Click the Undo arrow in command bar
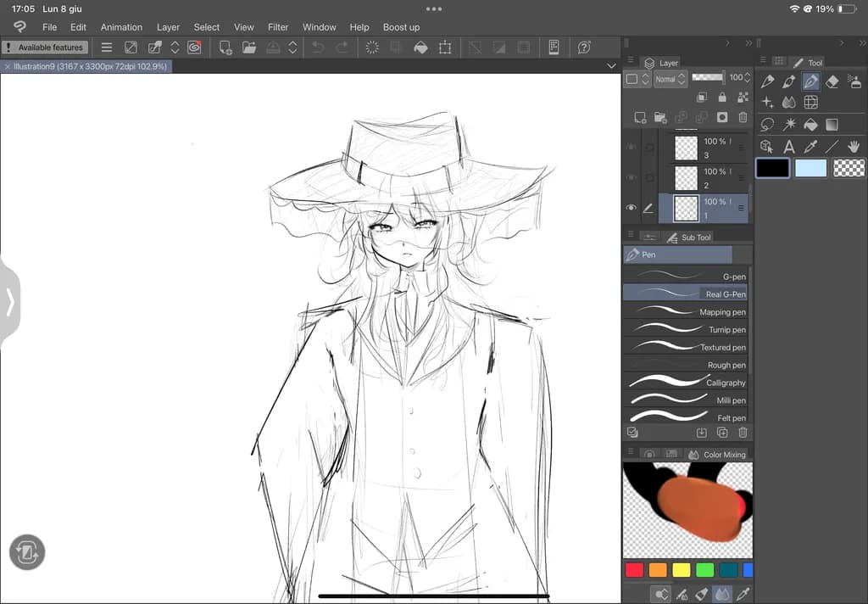Screen dimensions: 868x604 (318, 48)
